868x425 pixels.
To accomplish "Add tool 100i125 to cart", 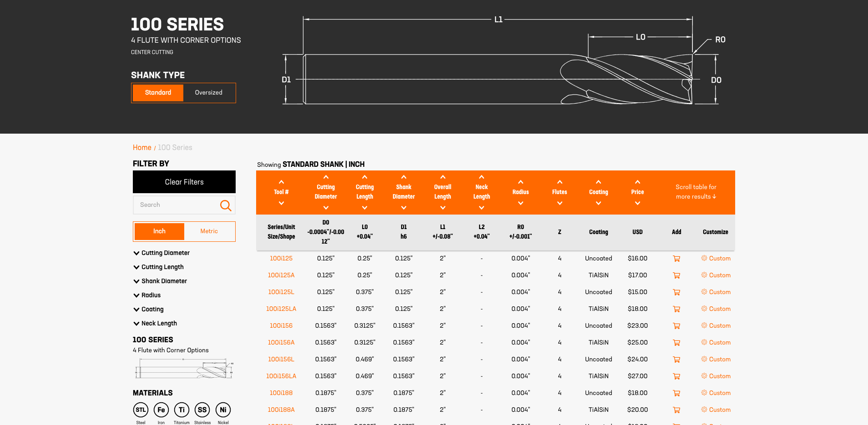I will [x=676, y=259].
